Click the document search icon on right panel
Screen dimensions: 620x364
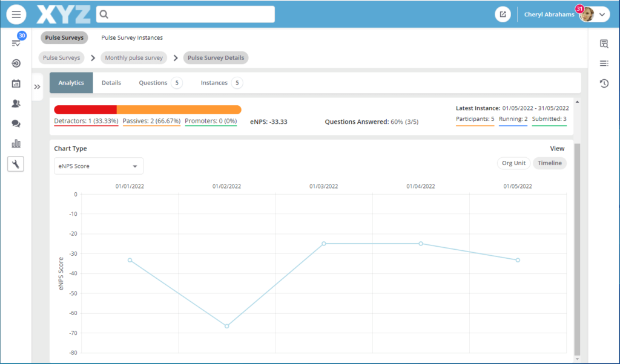coord(604,44)
